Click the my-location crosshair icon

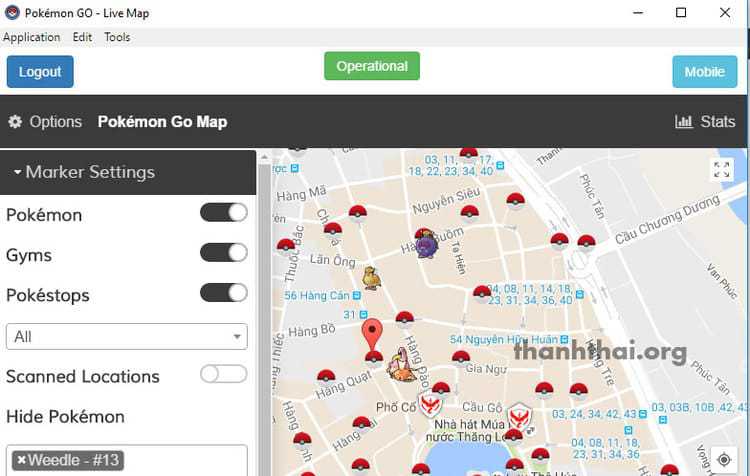pyautogui.click(x=725, y=460)
